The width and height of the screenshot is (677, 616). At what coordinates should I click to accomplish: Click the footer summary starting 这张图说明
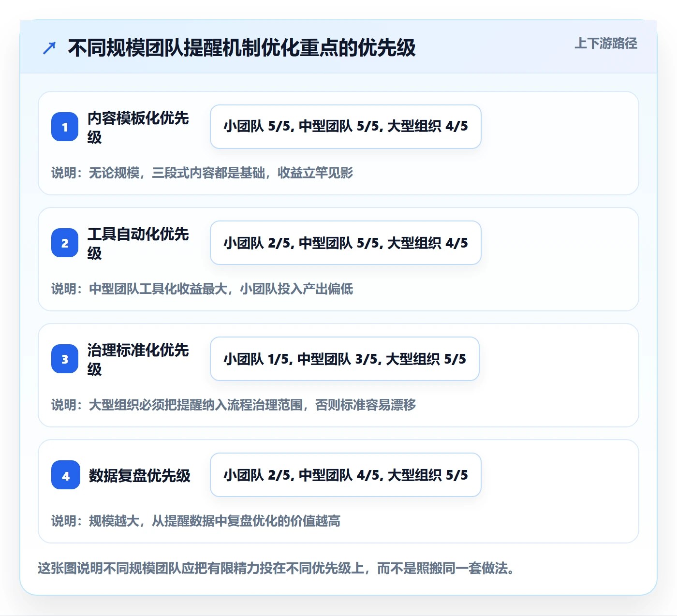[x=276, y=568]
